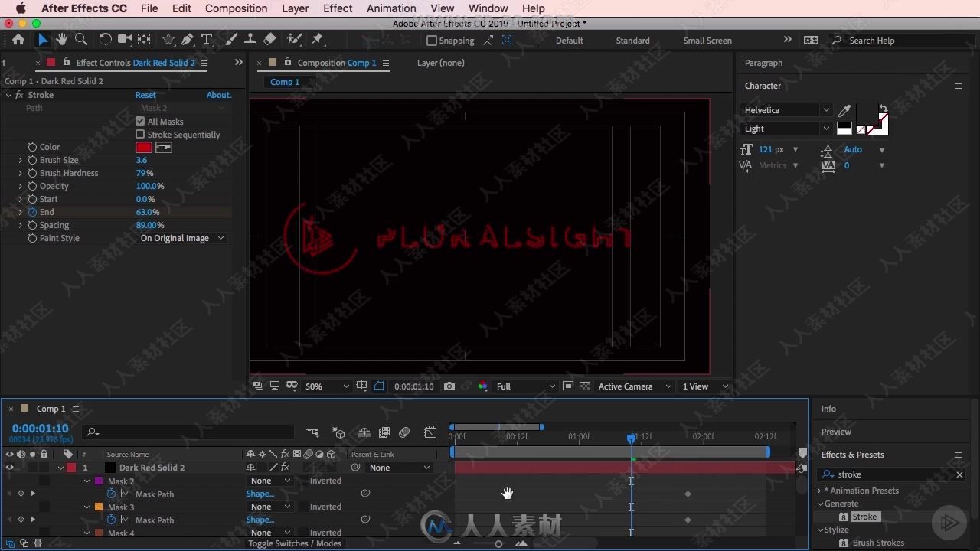The image size is (980, 551).
Task: Open the Layer menu
Action: tap(295, 8)
